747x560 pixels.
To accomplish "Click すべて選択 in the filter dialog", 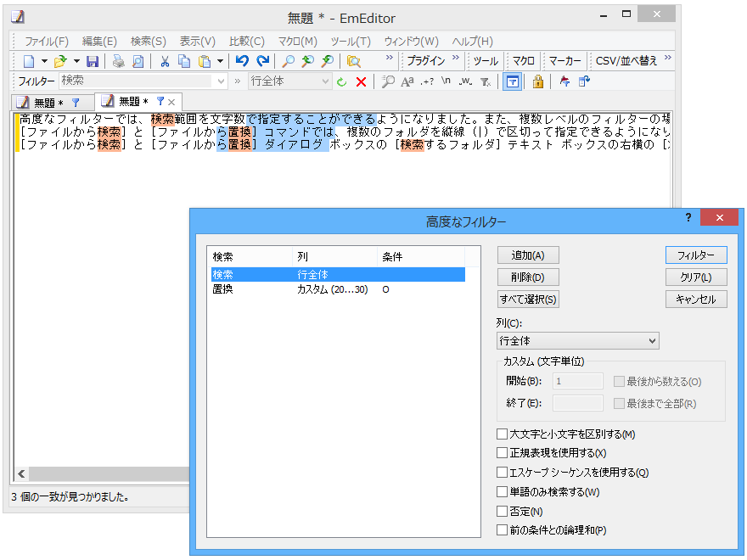I will coord(530,299).
